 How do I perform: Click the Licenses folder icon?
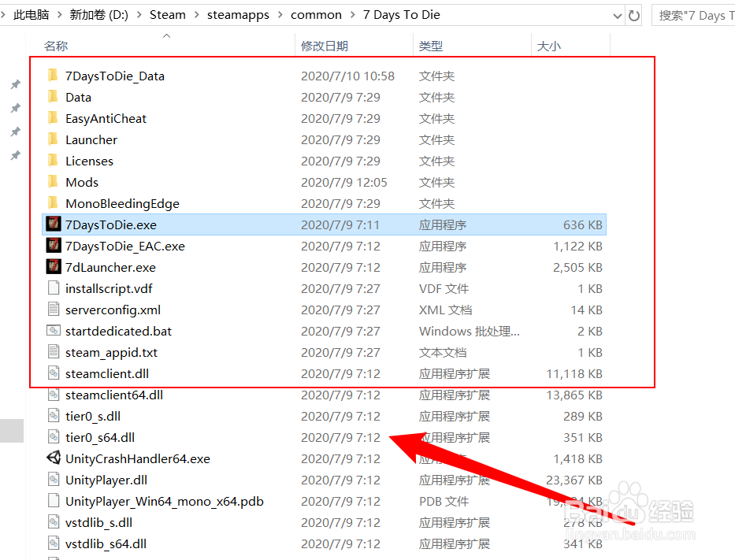pyautogui.click(x=53, y=160)
